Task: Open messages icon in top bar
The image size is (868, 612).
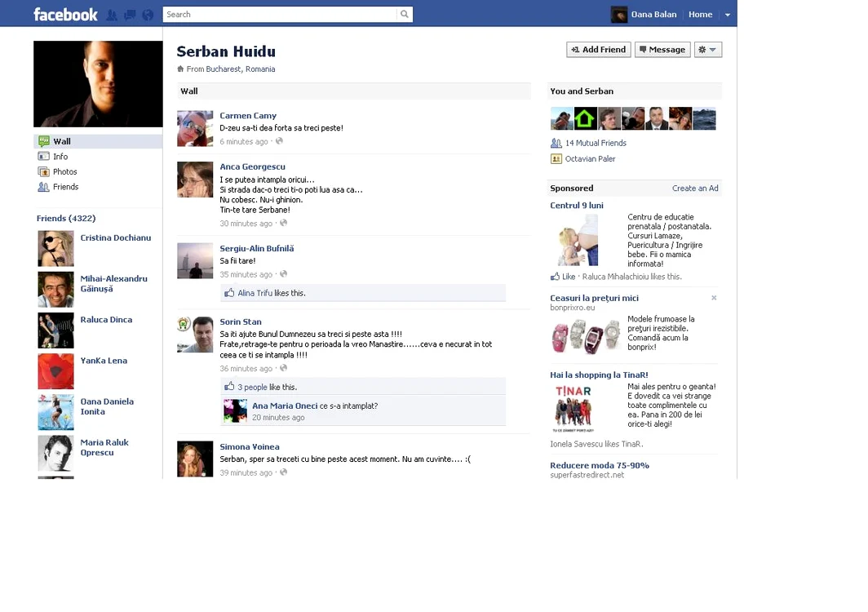Action: (130, 15)
